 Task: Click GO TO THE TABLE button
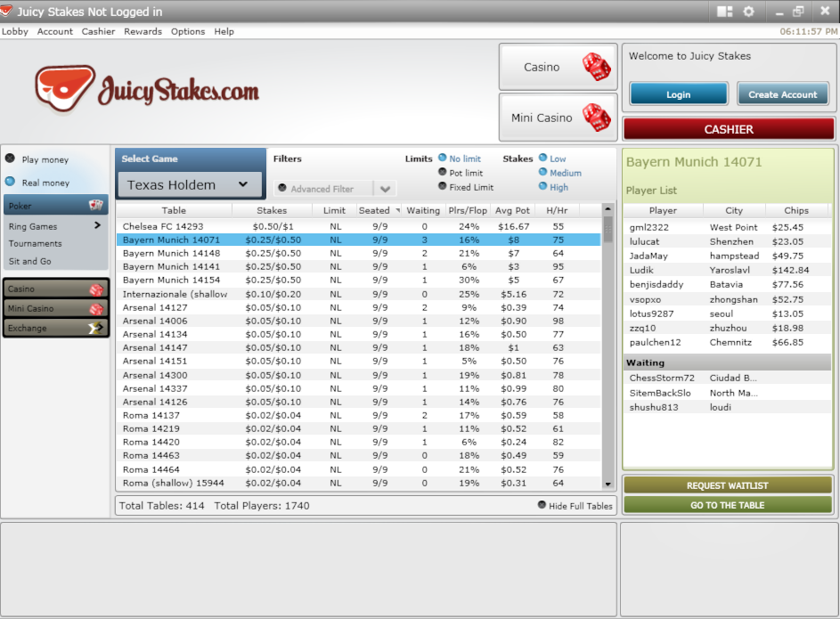click(x=728, y=505)
